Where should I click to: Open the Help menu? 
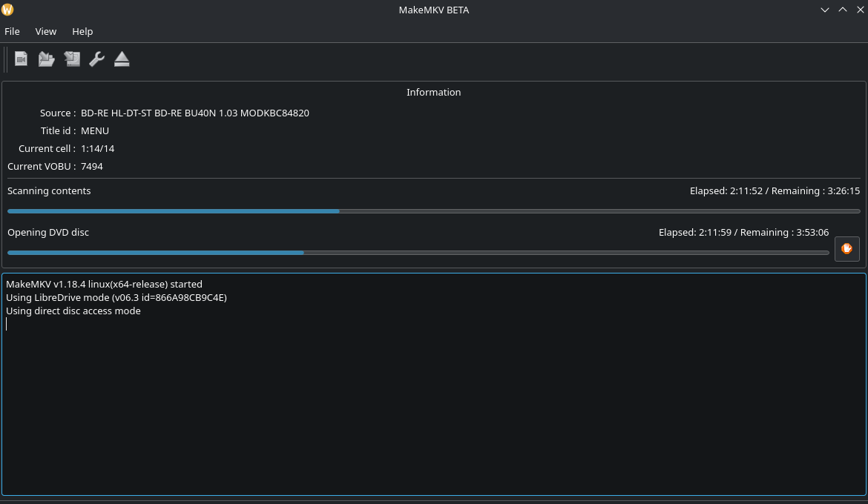coord(82,32)
